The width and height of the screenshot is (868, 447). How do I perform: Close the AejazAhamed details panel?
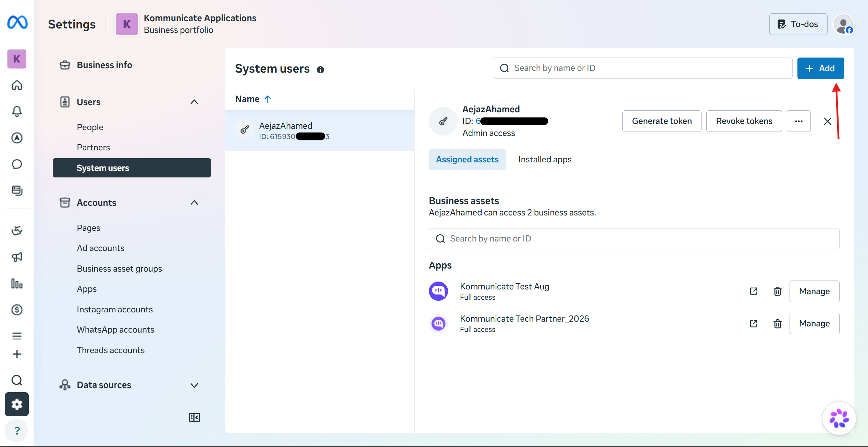[828, 121]
